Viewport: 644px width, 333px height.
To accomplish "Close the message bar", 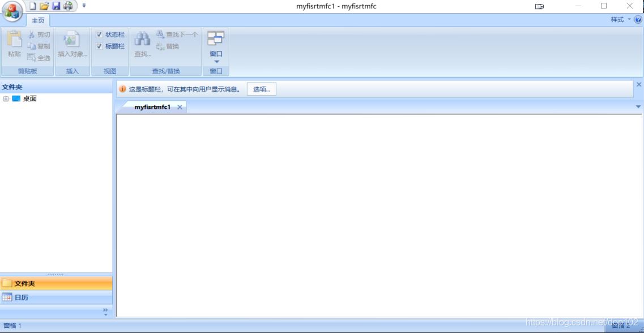I will coord(639,84).
